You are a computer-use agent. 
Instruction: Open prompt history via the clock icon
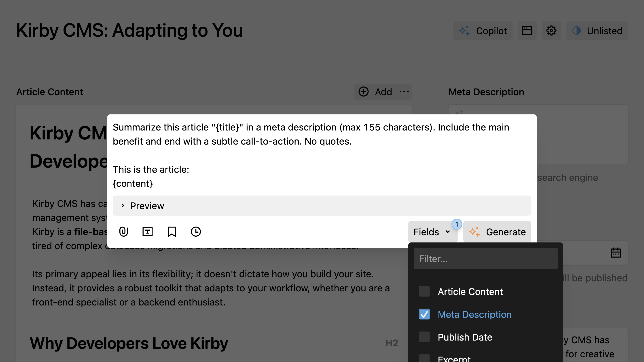(196, 232)
